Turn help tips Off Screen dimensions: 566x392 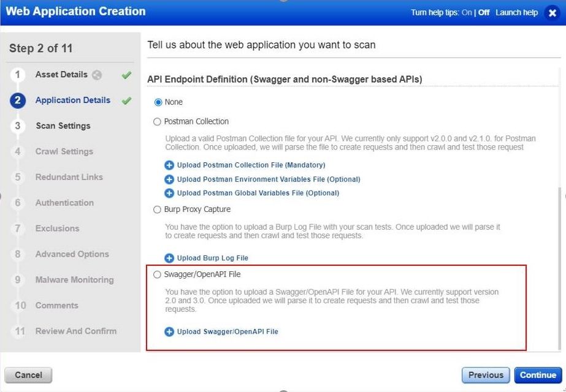click(484, 13)
